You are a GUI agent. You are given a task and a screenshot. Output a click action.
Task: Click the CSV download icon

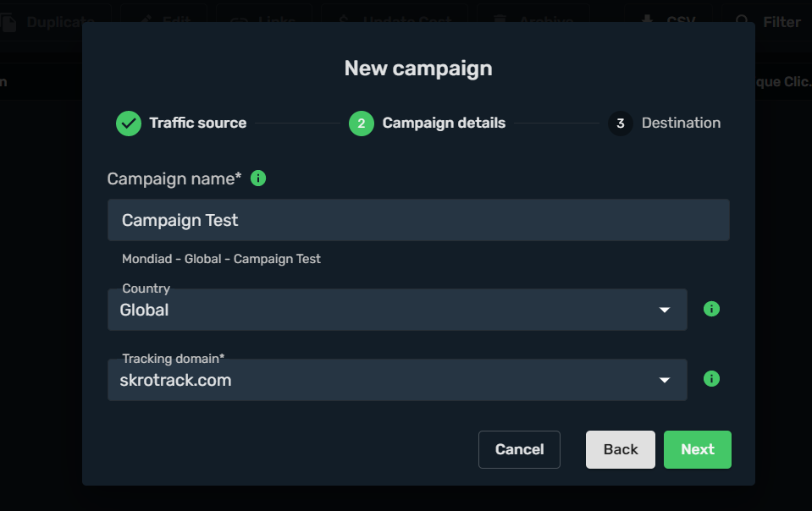pyautogui.click(x=647, y=21)
